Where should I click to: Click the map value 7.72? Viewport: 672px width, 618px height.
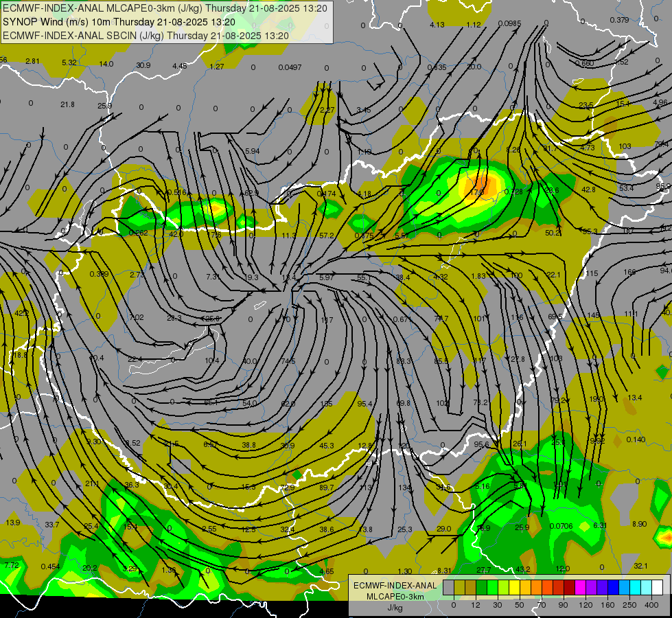coord(12,565)
